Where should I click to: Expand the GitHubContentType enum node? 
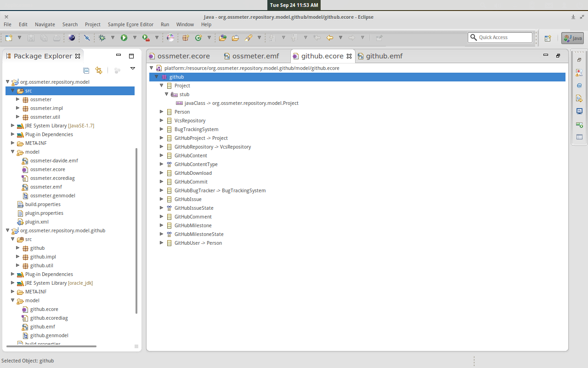(162, 164)
